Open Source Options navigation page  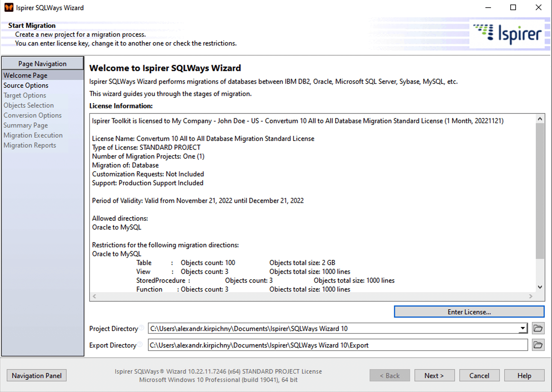[x=26, y=85]
